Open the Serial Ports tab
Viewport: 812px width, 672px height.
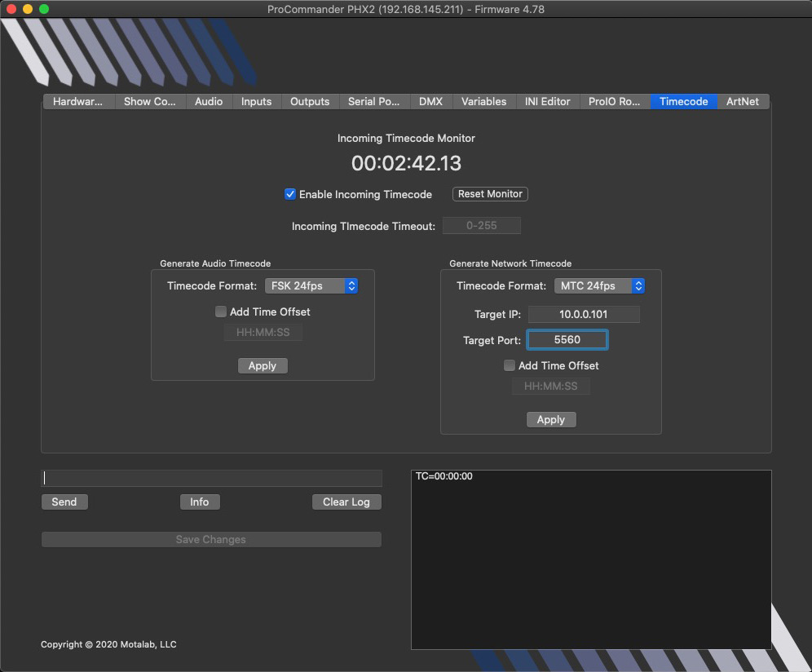click(x=374, y=102)
